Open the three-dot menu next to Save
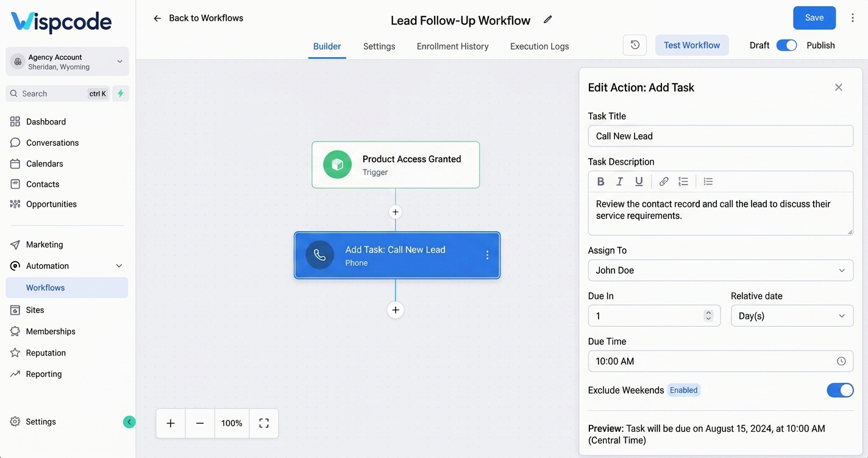Viewport: 868px width, 458px height. click(852, 18)
